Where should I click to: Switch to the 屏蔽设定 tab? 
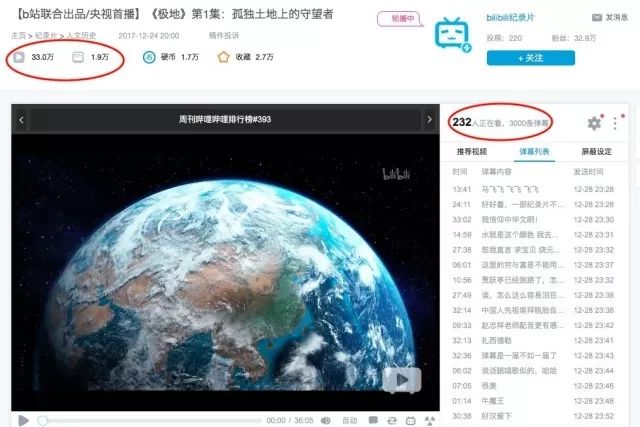tap(596, 151)
